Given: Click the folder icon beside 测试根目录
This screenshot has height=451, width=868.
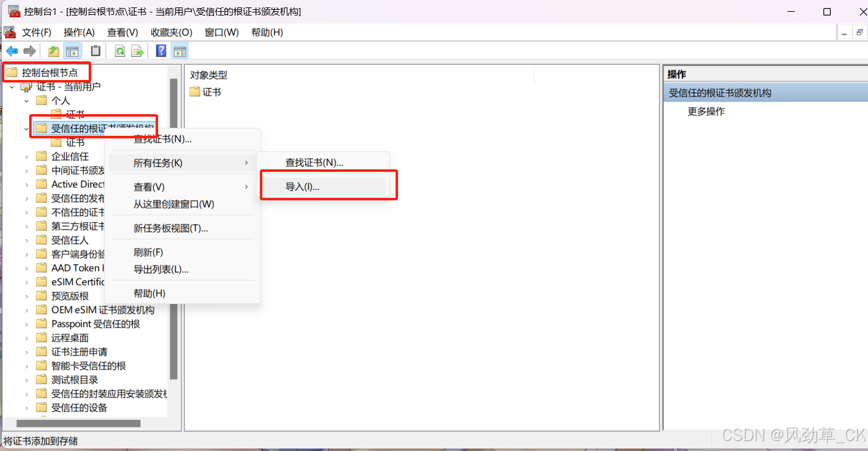Looking at the screenshot, I should pos(42,380).
